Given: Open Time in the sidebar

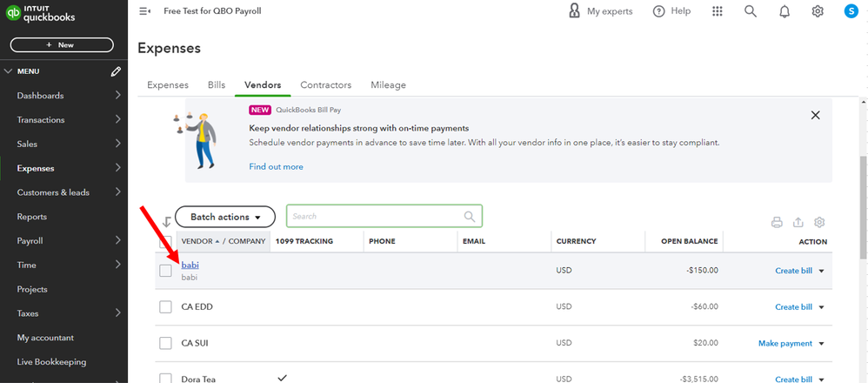Looking at the screenshot, I should click(x=27, y=265).
